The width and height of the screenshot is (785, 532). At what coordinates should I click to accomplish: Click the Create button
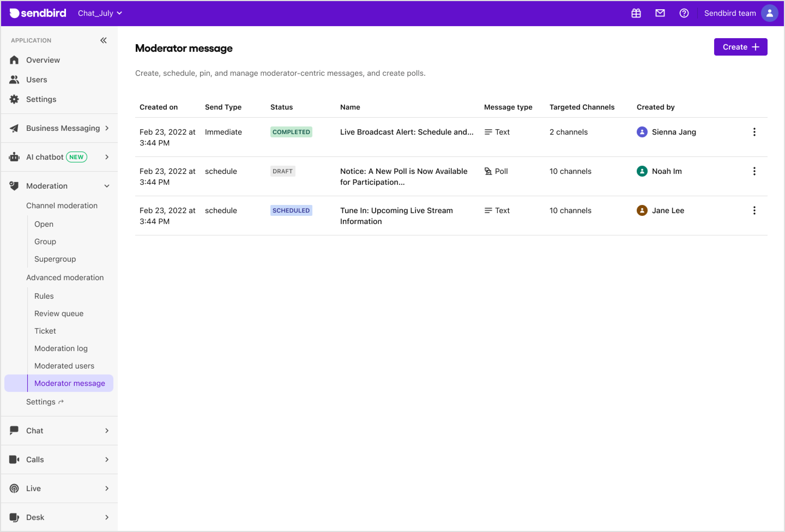coord(740,47)
